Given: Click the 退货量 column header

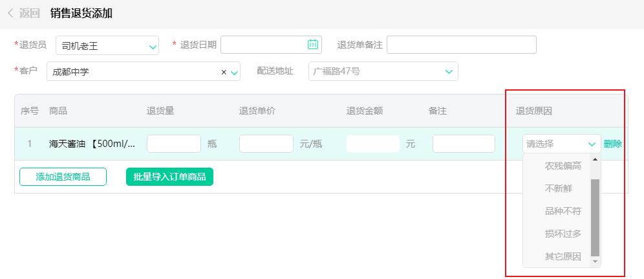Looking at the screenshot, I should [160, 111].
